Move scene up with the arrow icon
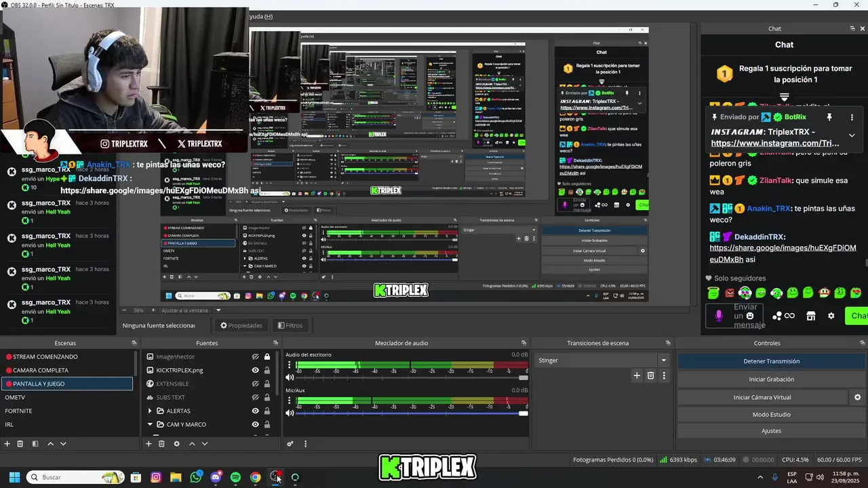The height and width of the screenshot is (488, 868). [50, 444]
